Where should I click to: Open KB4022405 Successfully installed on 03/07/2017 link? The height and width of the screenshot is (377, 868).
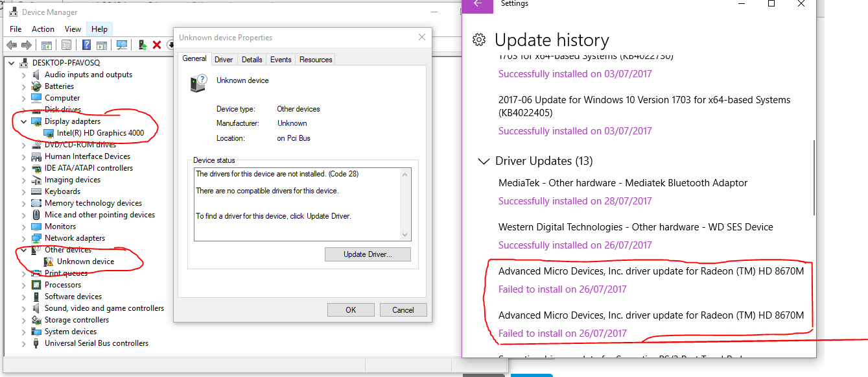point(575,131)
